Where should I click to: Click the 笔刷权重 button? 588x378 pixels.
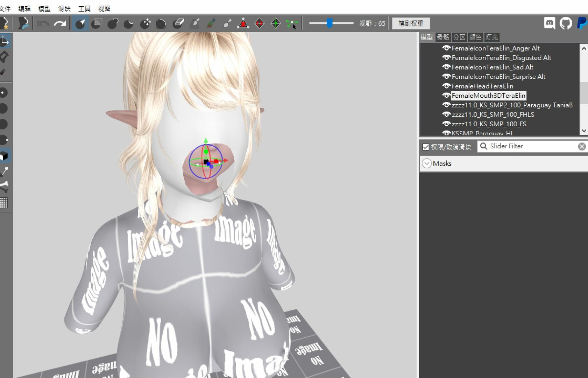coord(411,23)
